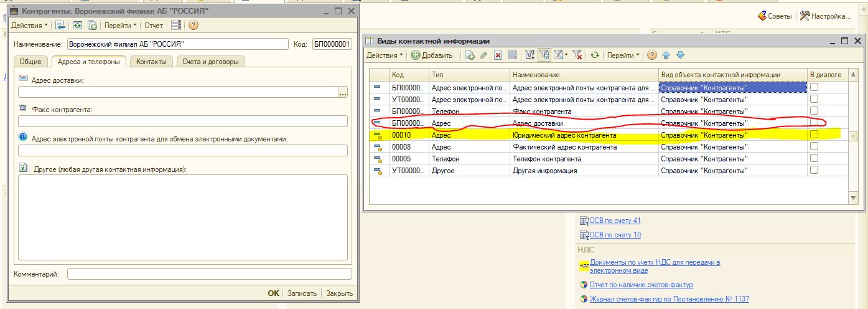
Task: Click the blue up arrow icon
Action: click(x=666, y=55)
